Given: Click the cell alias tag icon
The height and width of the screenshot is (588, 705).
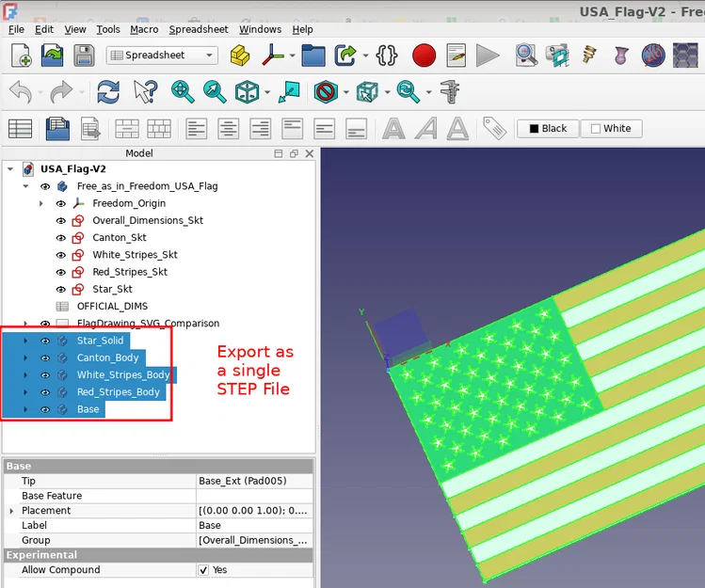Looking at the screenshot, I should [x=494, y=129].
